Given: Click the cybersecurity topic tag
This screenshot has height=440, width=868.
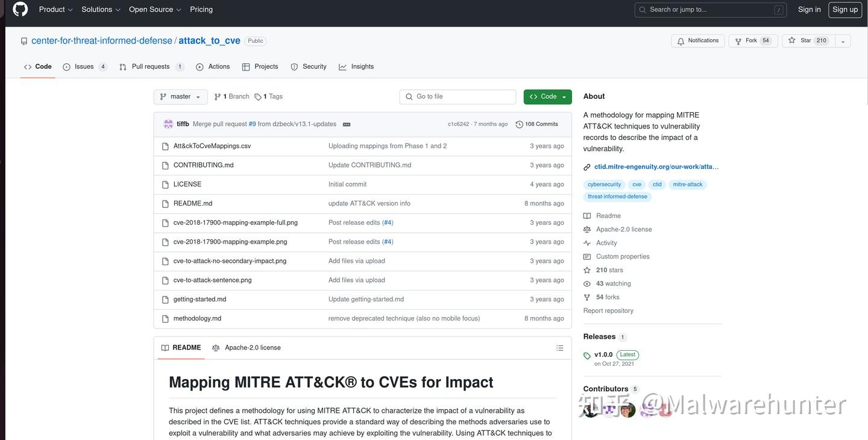Looking at the screenshot, I should pos(604,184).
